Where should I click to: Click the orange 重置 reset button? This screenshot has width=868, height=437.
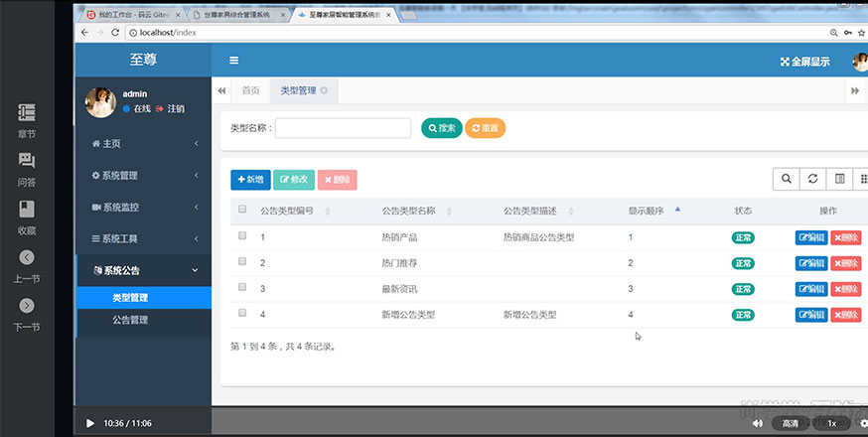point(485,128)
